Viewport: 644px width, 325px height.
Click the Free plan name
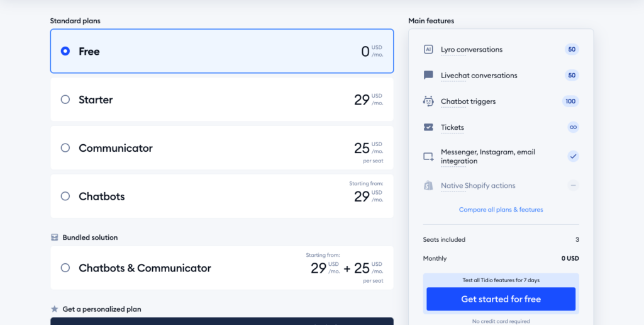[x=89, y=52]
